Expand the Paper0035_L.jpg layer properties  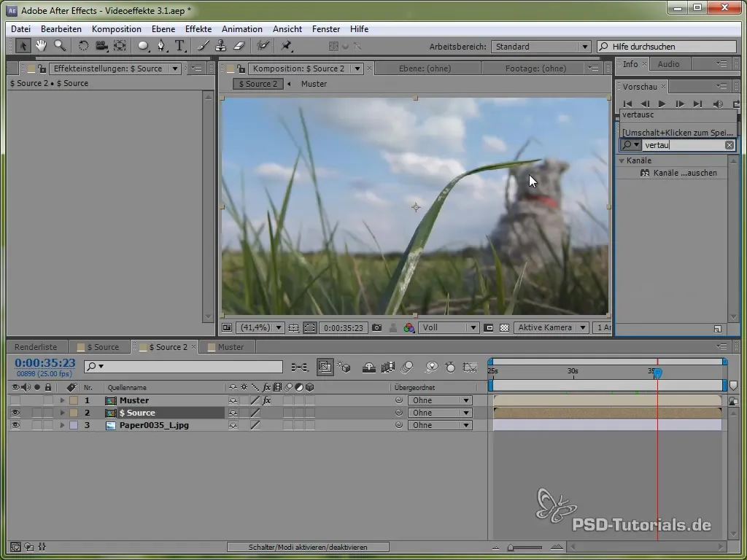coord(62,425)
